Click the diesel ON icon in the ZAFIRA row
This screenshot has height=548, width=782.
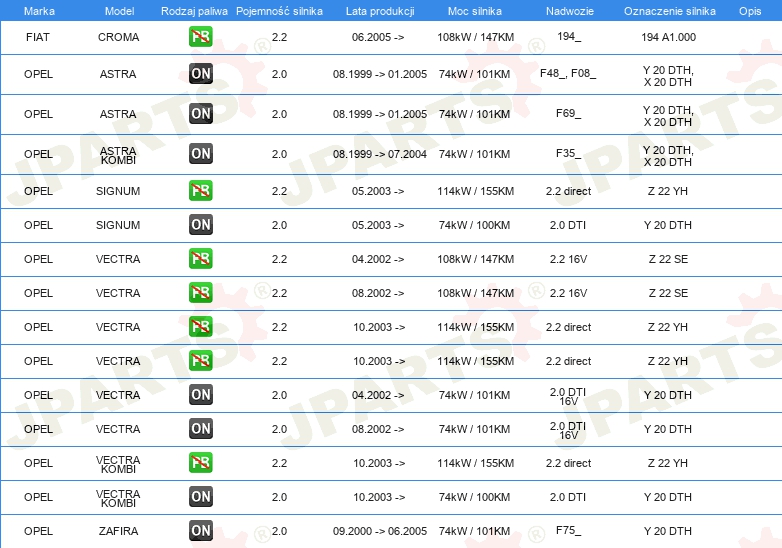click(200, 531)
